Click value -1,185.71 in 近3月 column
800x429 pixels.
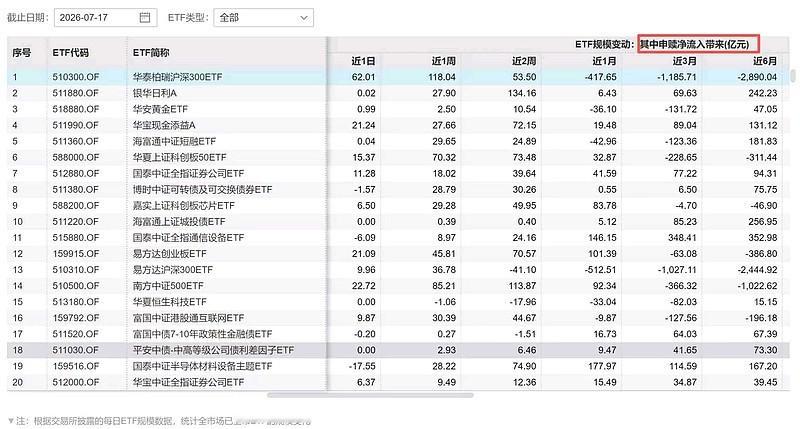coord(677,77)
